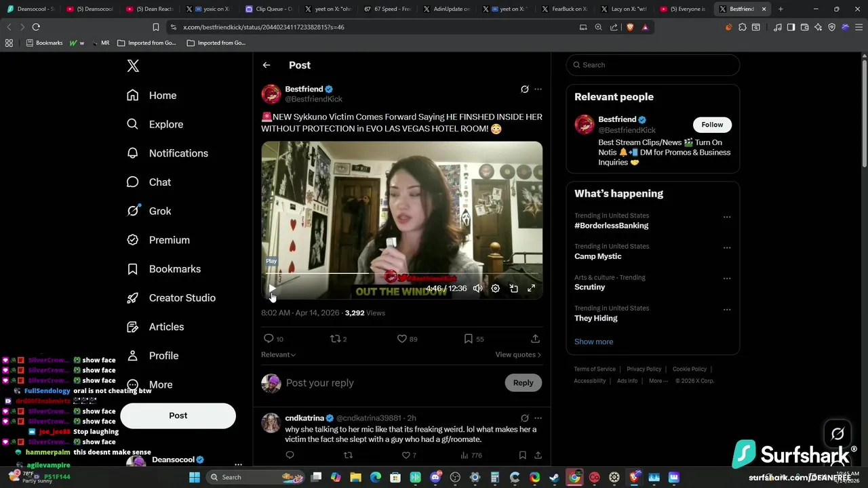
Task: Switch to the '67 Speed' browser tab
Action: tap(388, 9)
